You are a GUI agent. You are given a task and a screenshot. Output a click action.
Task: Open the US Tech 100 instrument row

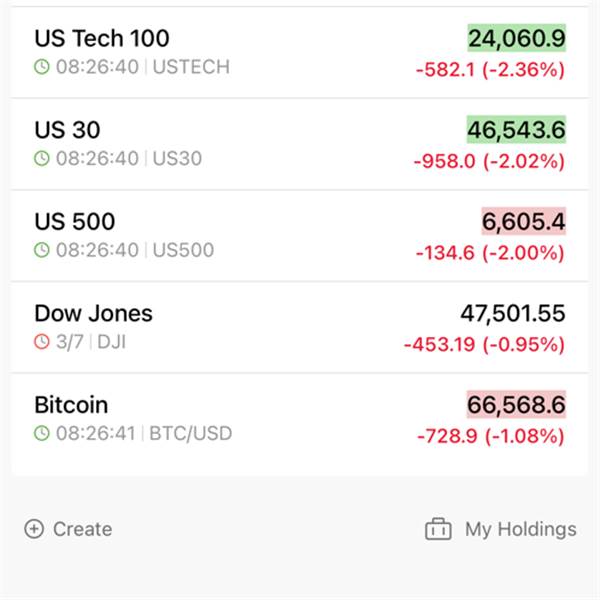102,39
